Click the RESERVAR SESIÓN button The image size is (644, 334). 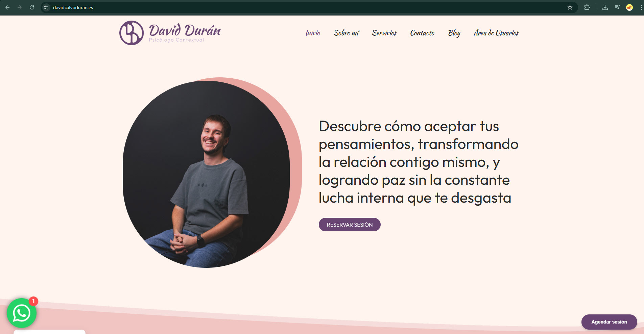pos(350,225)
